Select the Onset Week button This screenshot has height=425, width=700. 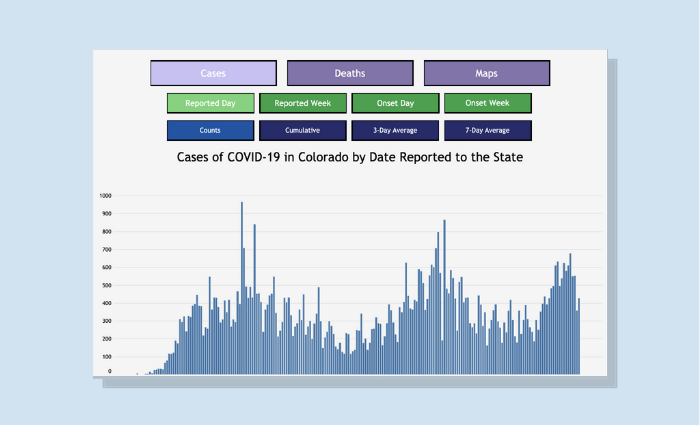[487, 103]
